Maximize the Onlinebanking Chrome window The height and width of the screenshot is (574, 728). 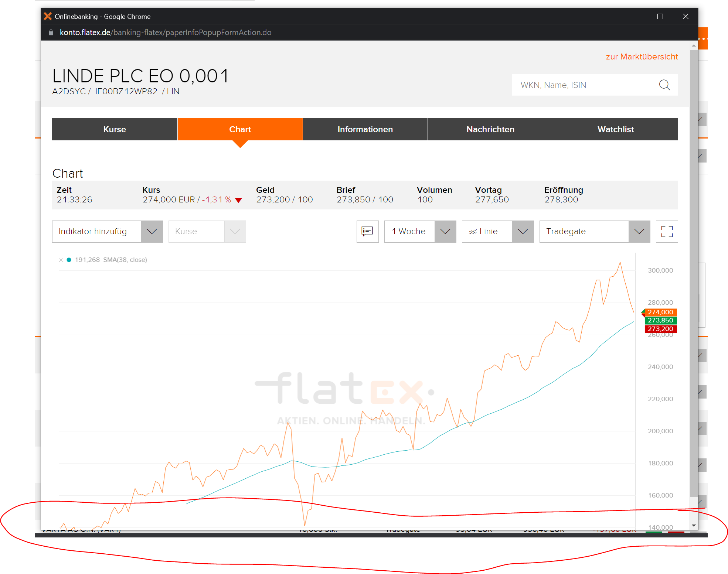coord(660,16)
